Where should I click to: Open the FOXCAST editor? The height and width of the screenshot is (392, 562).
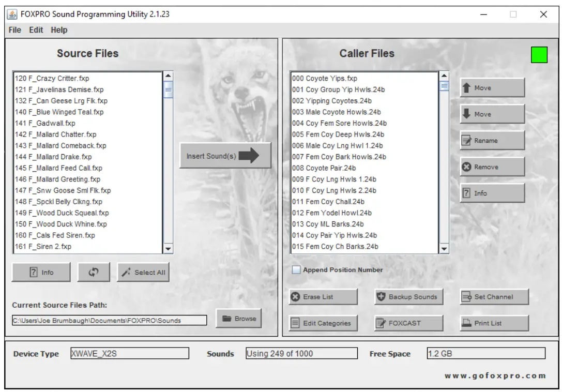coord(410,323)
